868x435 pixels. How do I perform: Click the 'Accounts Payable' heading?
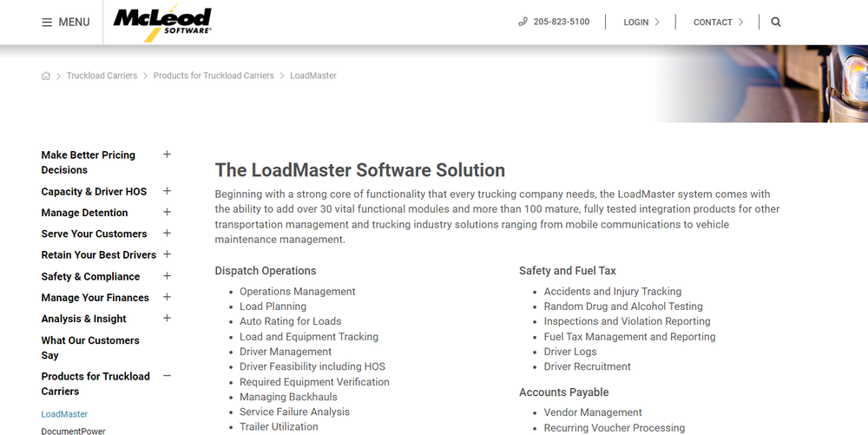tap(564, 392)
